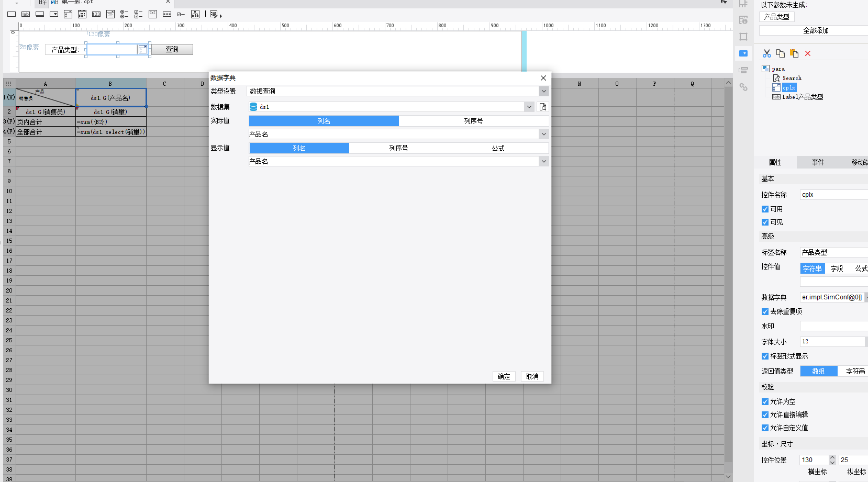868x482 pixels.
Task: Click the 产品类型 parameter button
Action: tap(777, 17)
